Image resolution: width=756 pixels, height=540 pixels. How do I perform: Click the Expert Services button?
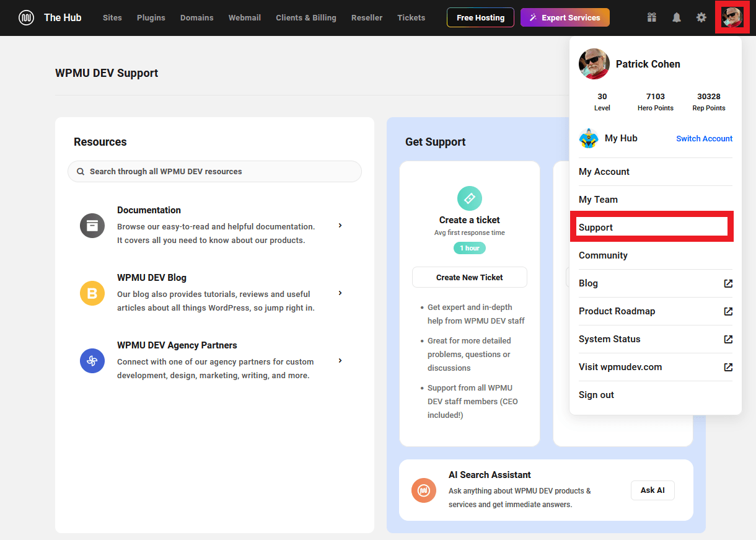pos(565,17)
